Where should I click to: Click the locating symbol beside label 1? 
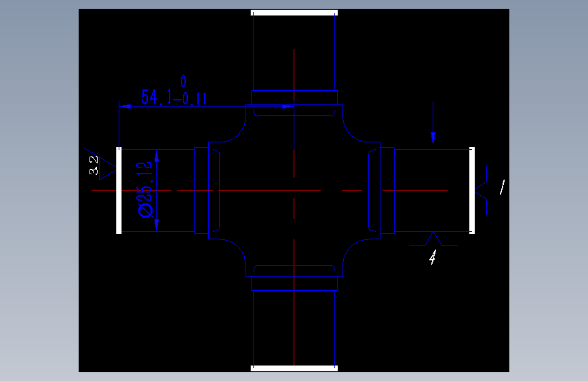pyautogui.click(x=481, y=190)
